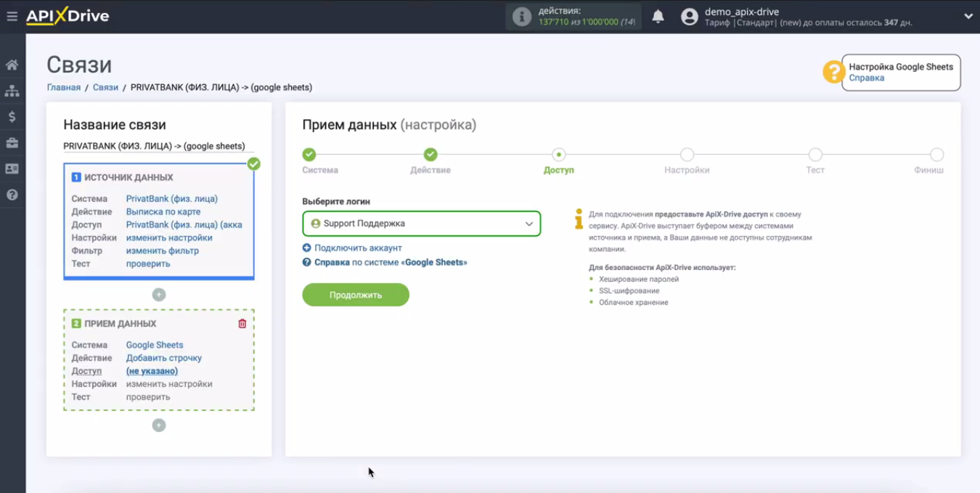Screen dimensions: 980x493
Task: Open the briefcase icon in sidebar
Action: (12, 143)
